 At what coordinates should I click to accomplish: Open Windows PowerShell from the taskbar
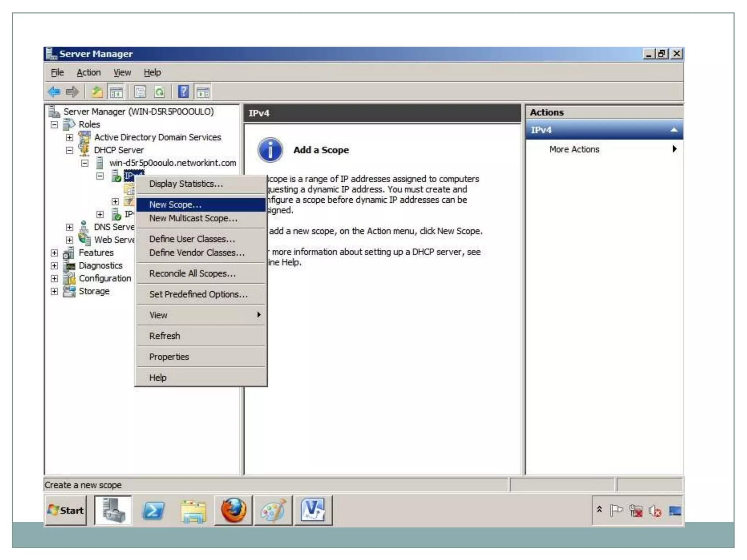[x=153, y=510]
